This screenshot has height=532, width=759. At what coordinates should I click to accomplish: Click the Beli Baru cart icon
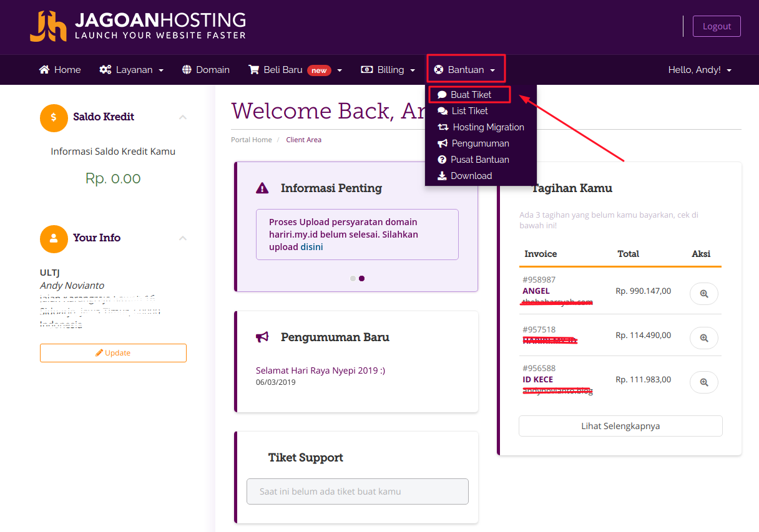pos(253,70)
